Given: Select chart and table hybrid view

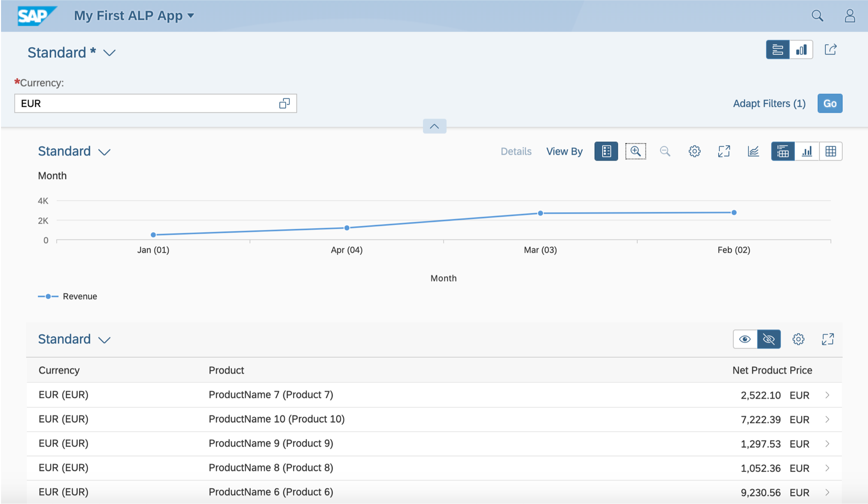Looking at the screenshot, I should 783,151.
